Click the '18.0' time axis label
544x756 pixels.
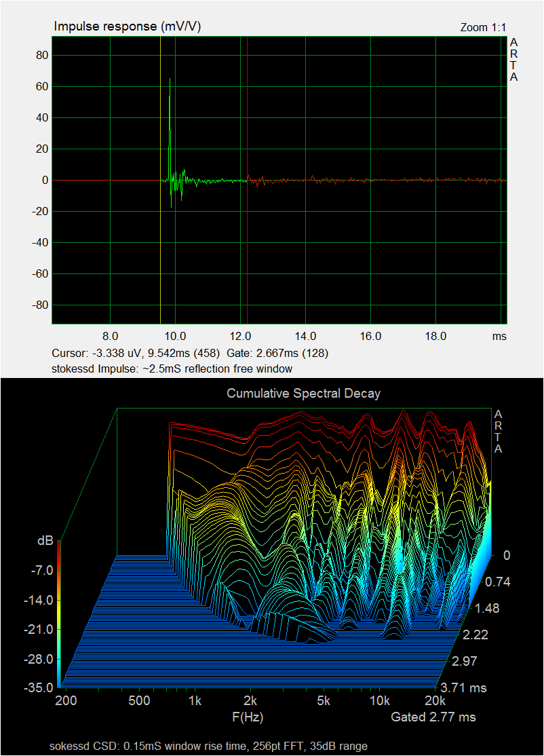pos(435,336)
